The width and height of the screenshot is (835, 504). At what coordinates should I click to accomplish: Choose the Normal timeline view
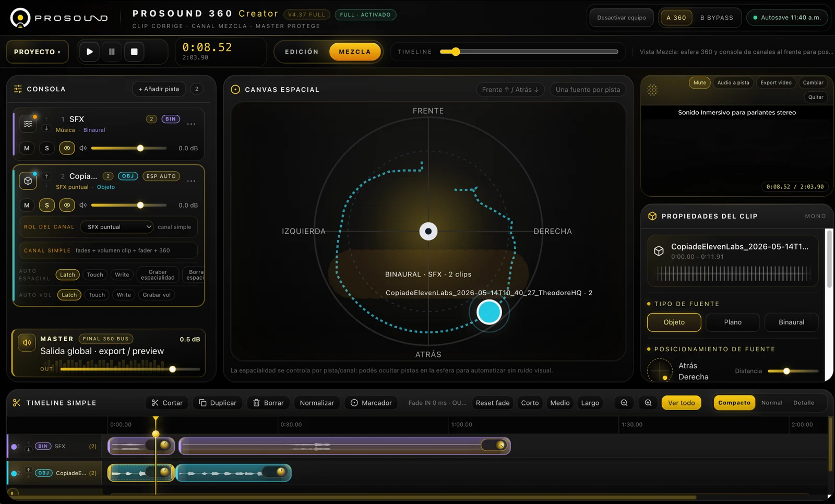point(772,403)
